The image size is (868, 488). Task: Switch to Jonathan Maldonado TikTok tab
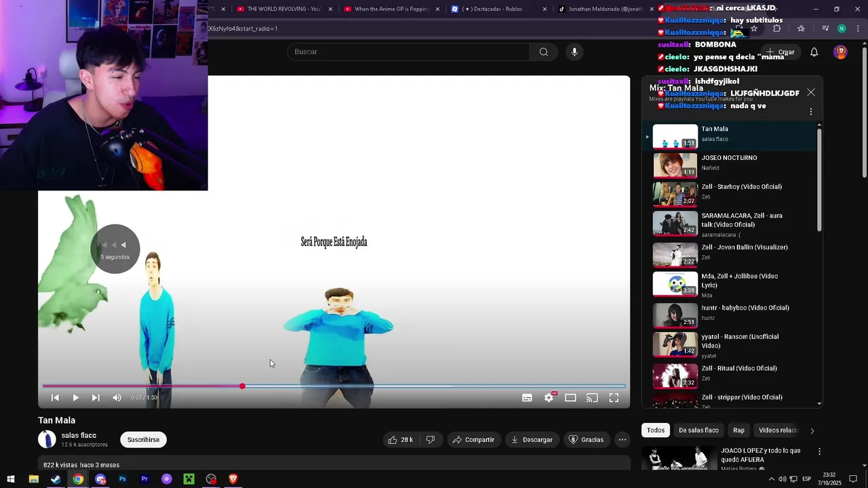coord(605,9)
